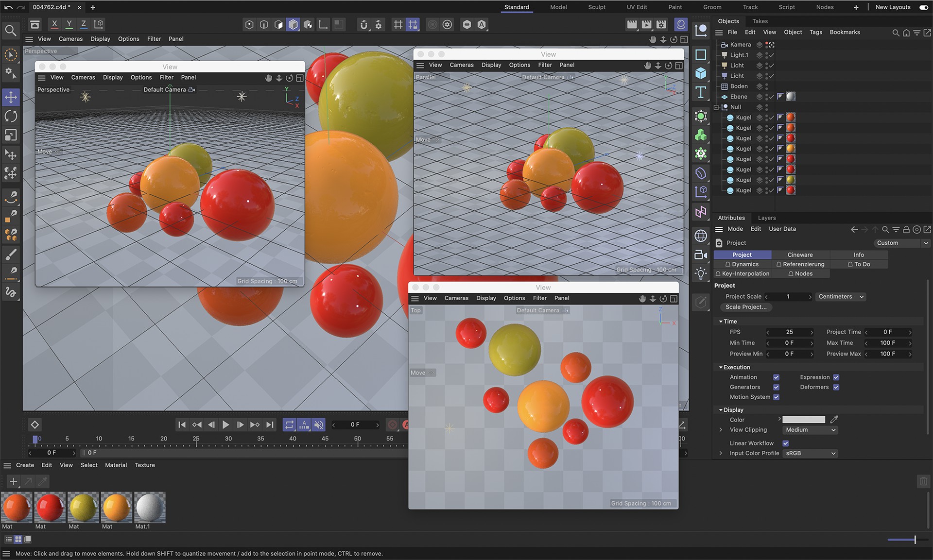Screen dimensions: 933x560
Task: Select the Move tool in left toolbar
Action: tap(11, 97)
